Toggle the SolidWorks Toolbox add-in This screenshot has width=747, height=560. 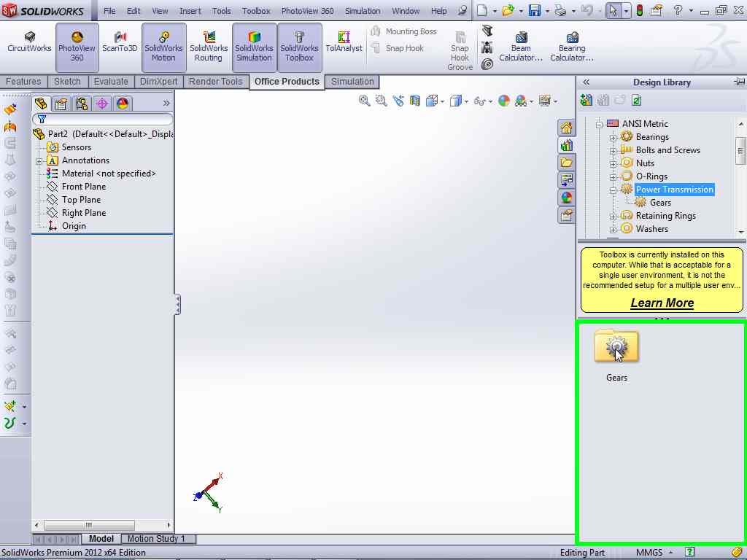tap(299, 47)
